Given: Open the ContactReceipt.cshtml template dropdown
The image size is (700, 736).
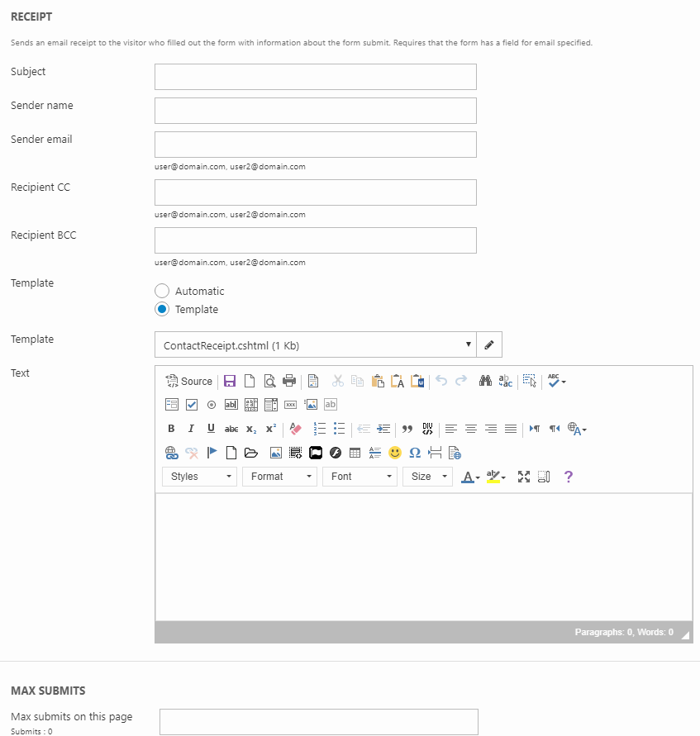Looking at the screenshot, I should [315, 345].
